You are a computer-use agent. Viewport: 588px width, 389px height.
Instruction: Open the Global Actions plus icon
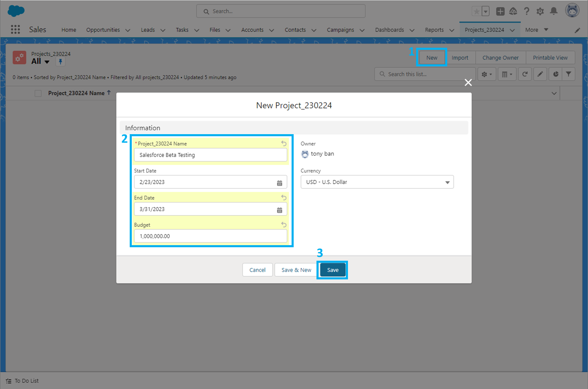pyautogui.click(x=500, y=11)
